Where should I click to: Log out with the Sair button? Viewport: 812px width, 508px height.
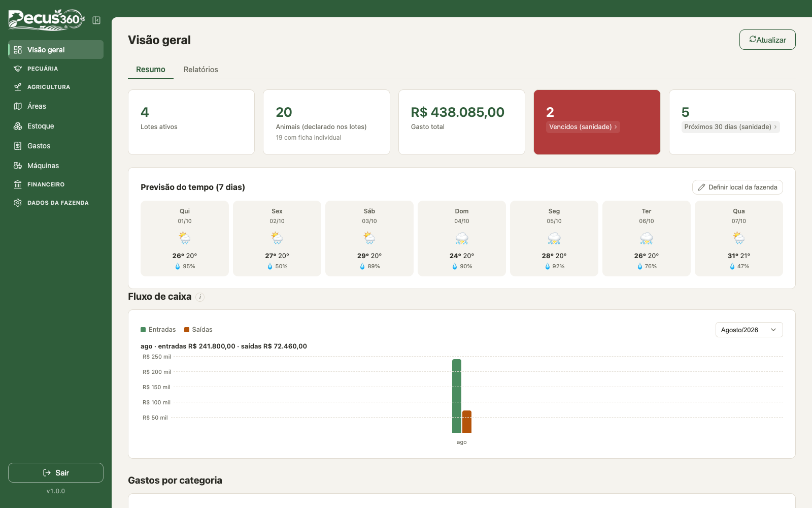point(56,472)
